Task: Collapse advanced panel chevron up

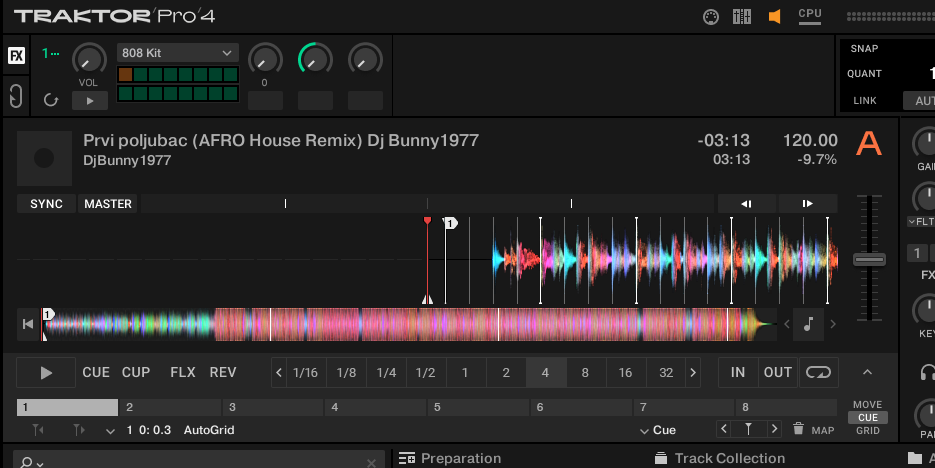Action: pyautogui.click(x=867, y=372)
